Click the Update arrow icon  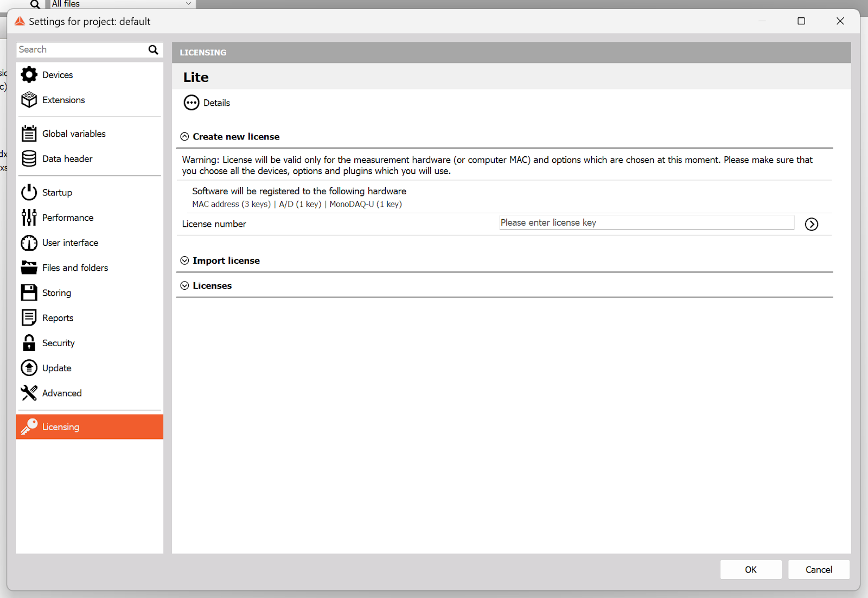[29, 368]
